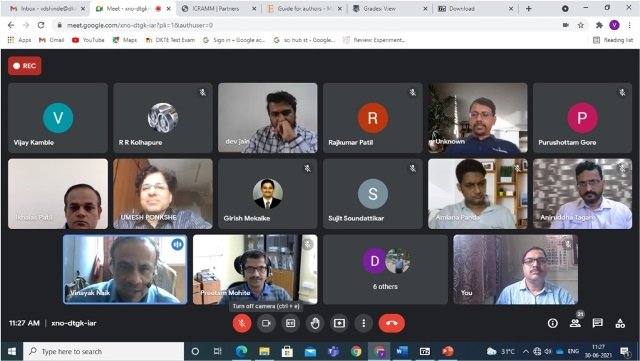Switch to Guide for authors tab

click(x=304, y=9)
